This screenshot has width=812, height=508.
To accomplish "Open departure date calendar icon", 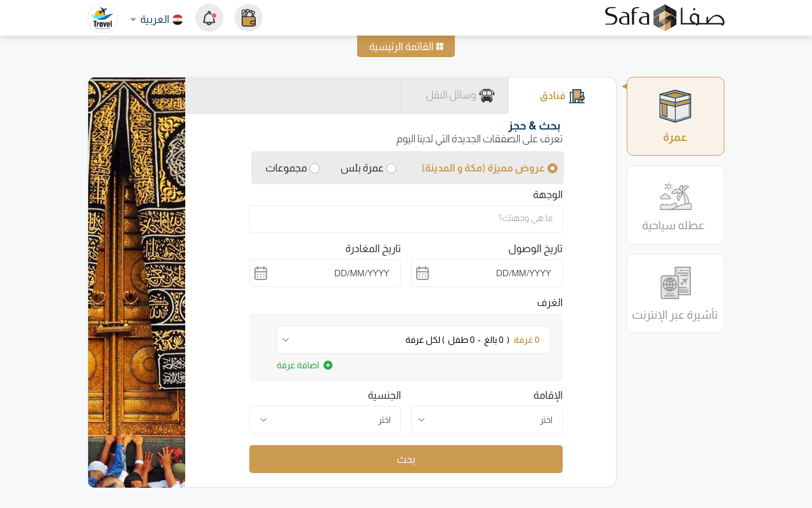I will click(x=261, y=273).
